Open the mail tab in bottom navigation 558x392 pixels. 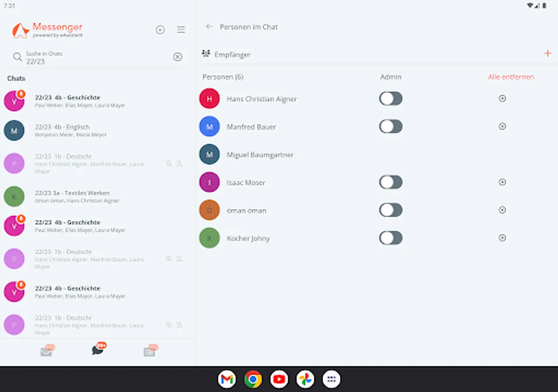[x=47, y=351]
